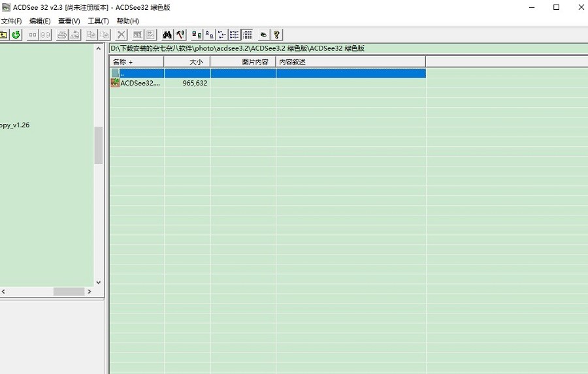588x374 pixels.
Task: Sort by the 大小 column header
Action: pyautogui.click(x=187, y=62)
